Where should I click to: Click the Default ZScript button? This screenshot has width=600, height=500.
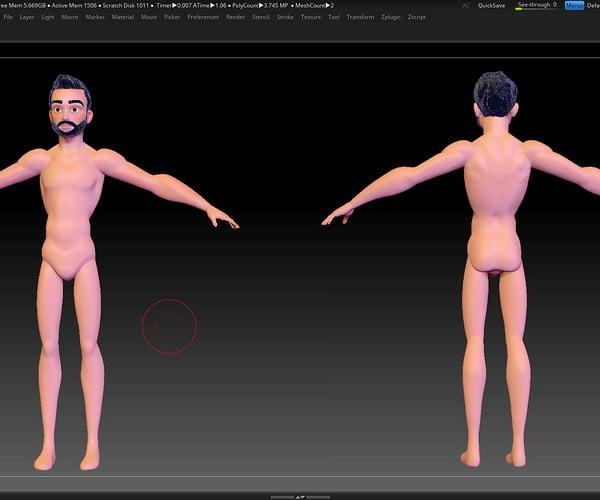(594, 5)
